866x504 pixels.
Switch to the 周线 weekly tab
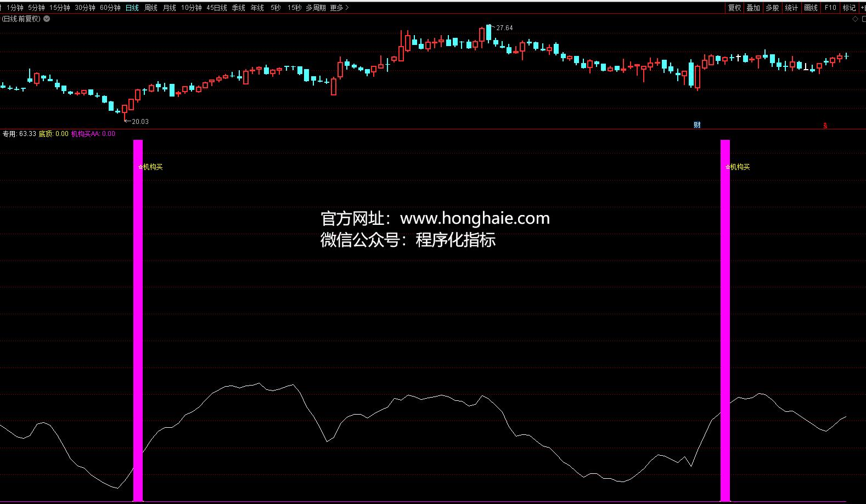click(x=150, y=8)
